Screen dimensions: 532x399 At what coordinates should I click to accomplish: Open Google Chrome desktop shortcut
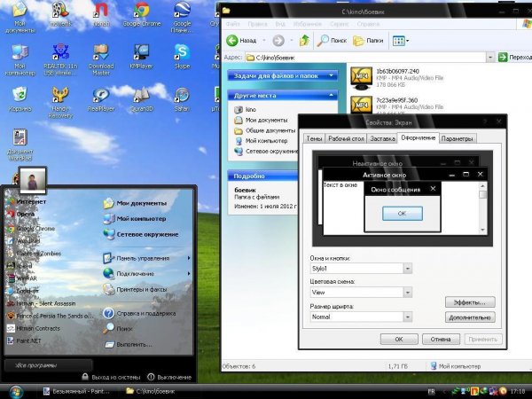[142, 14]
